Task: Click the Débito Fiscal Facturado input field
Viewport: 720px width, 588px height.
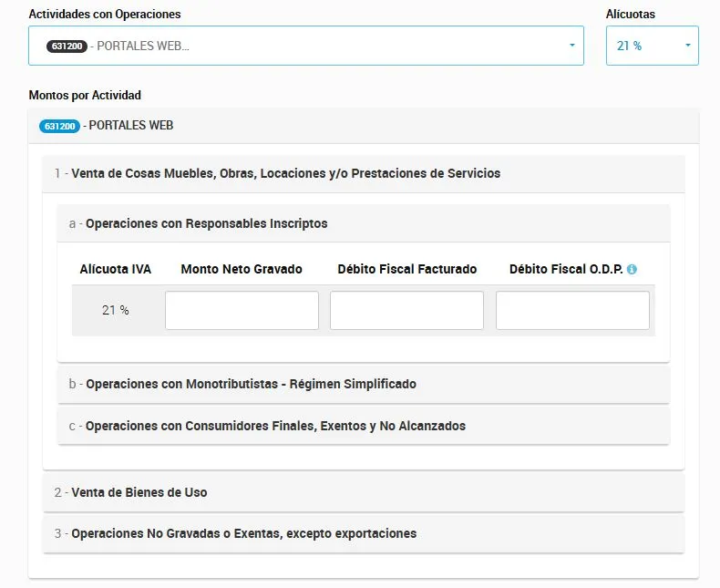Action: pos(406,310)
